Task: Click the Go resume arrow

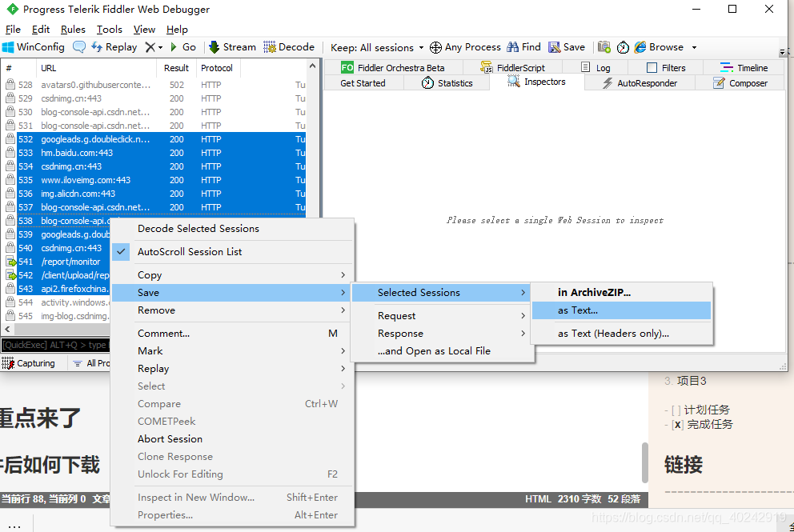Action: tap(174, 47)
